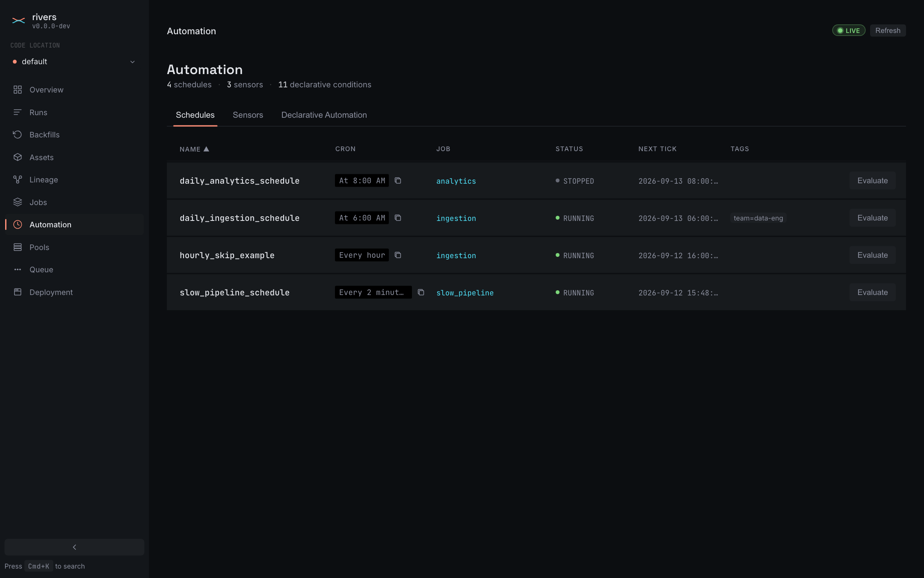Click the Backfills history icon
The width and height of the screenshot is (924, 578).
pos(18,134)
